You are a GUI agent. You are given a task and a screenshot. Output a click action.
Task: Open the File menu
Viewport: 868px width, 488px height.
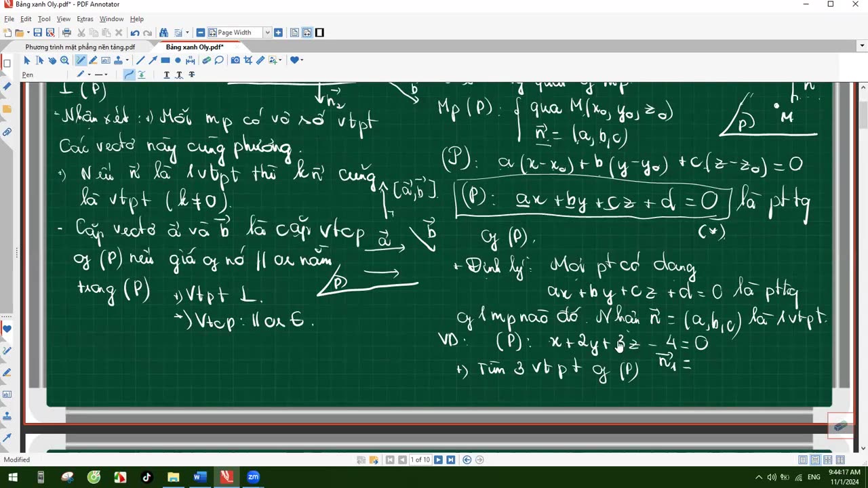coord(9,19)
